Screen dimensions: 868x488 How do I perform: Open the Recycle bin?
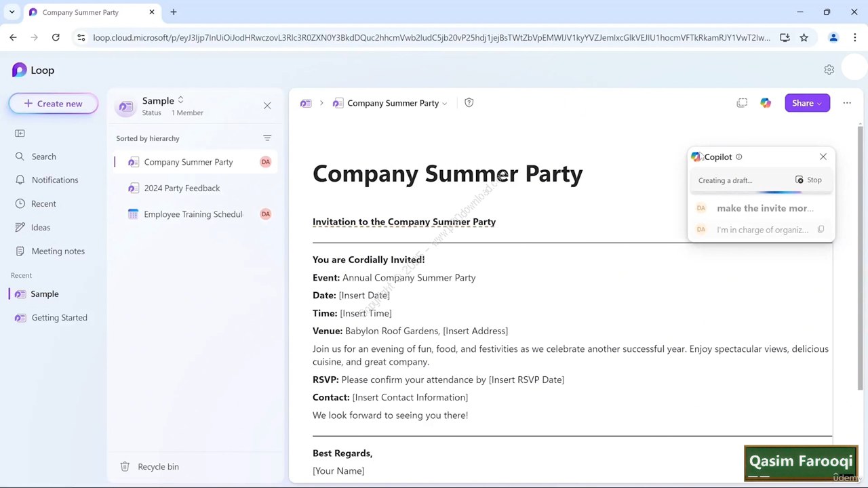(x=150, y=466)
